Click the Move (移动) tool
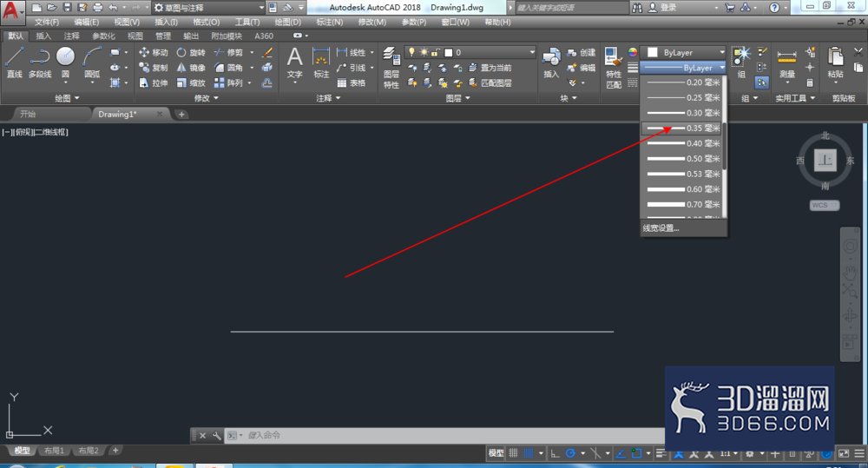Viewport: 868px width, 468px height. click(154, 53)
